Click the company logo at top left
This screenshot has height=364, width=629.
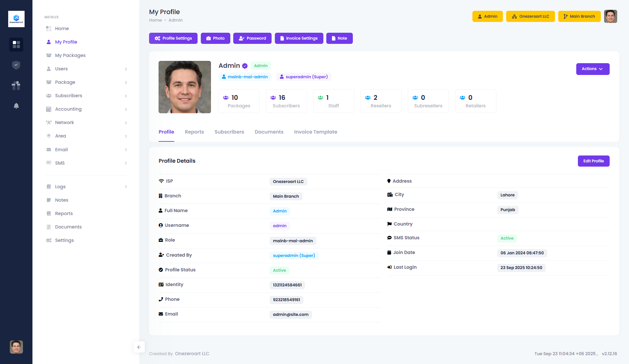(16, 19)
